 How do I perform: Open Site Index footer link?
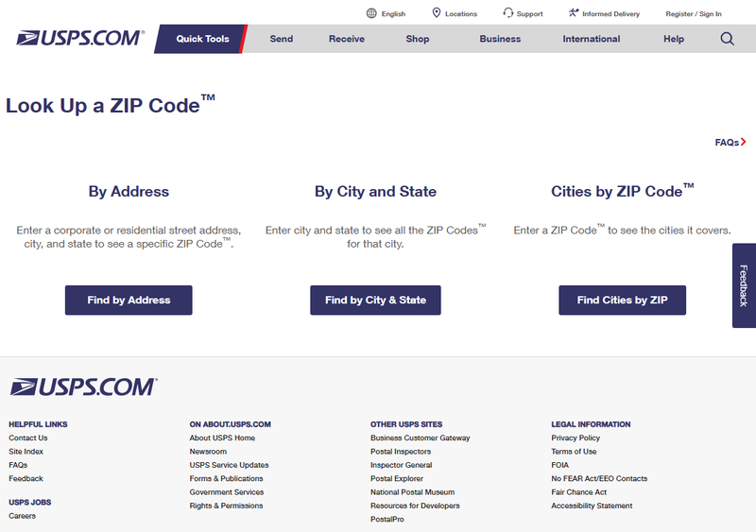(x=26, y=452)
